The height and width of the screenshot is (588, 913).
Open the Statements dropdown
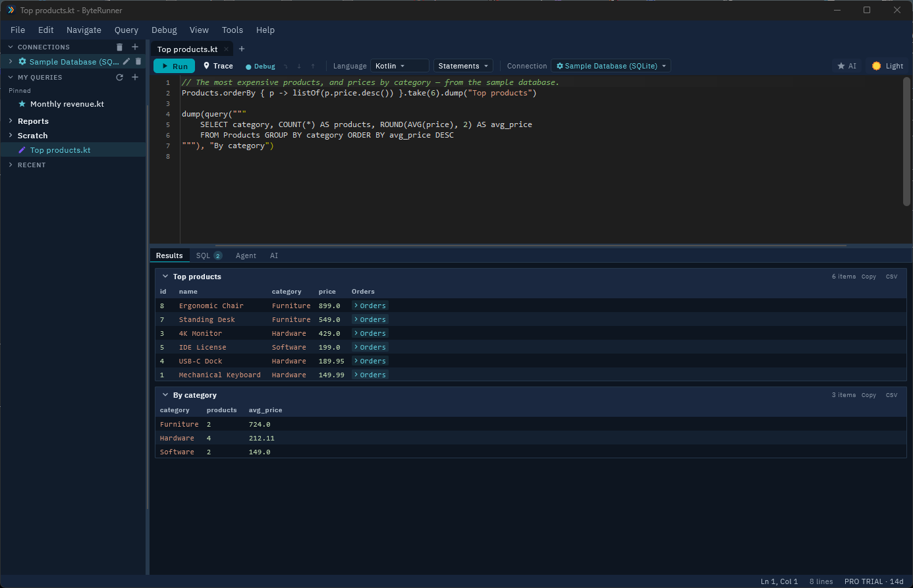point(463,66)
